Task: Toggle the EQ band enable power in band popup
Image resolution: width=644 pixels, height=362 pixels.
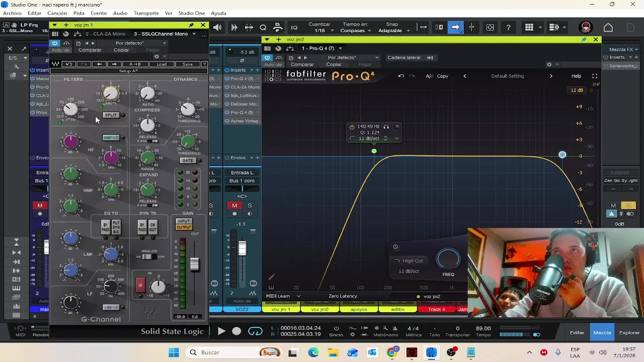Action: [352, 127]
